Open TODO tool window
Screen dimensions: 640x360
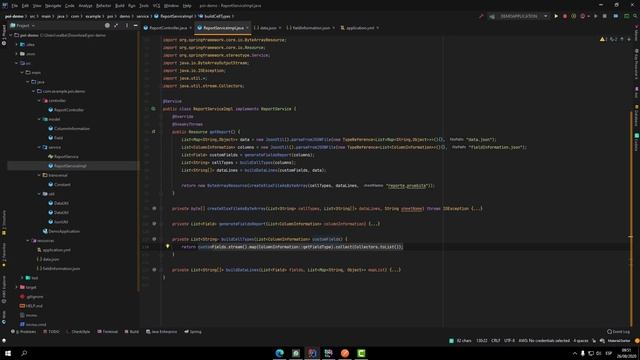(x=51, y=332)
